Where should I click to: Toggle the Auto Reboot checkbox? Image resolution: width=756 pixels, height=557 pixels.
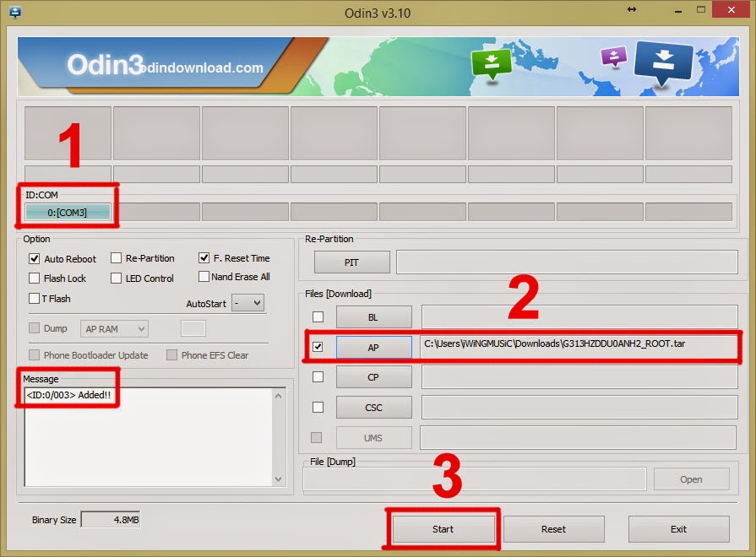coord(35,259)
